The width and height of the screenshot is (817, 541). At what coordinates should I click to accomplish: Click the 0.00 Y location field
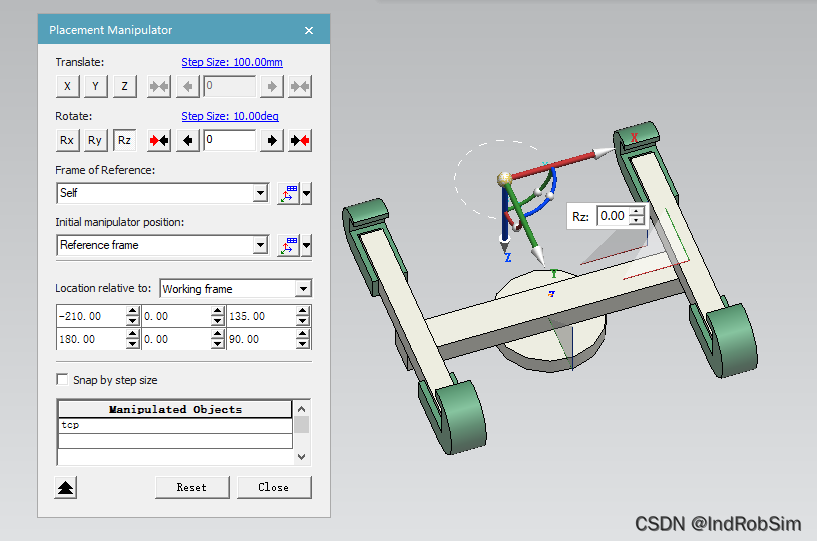coord(177,316)
